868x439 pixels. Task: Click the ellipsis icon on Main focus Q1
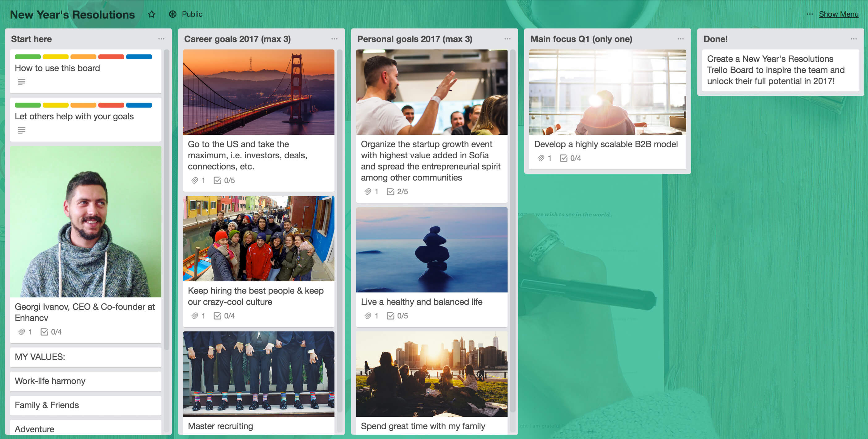click(681, 39)
